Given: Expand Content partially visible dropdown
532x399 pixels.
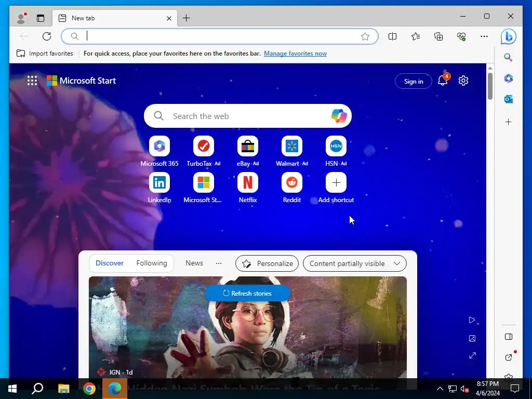Looking at the screenshot, I should point(354,263).
